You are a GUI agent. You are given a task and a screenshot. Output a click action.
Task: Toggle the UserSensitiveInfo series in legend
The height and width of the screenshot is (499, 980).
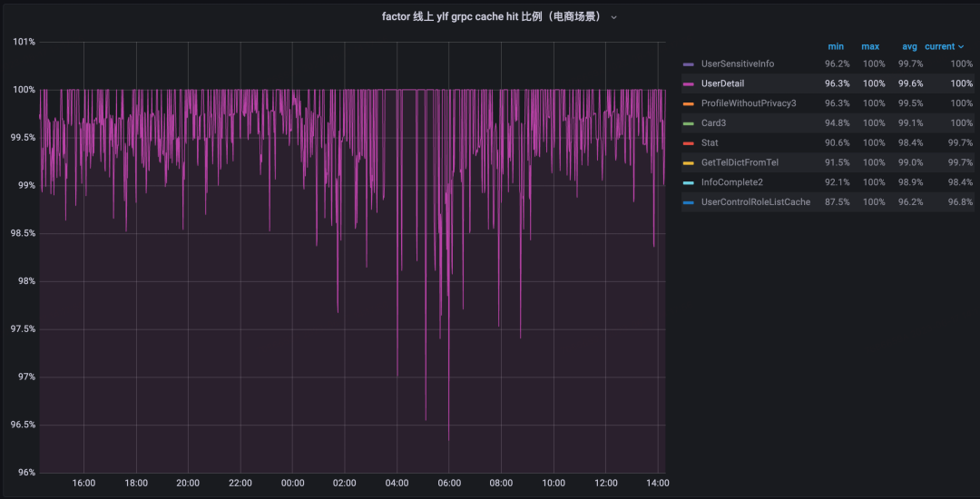[x=738, y=64]
